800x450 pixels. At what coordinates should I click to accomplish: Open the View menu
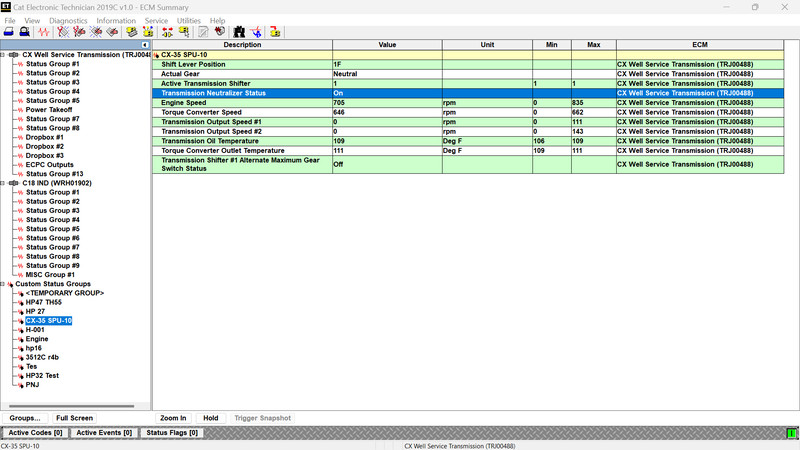point(32,20)
